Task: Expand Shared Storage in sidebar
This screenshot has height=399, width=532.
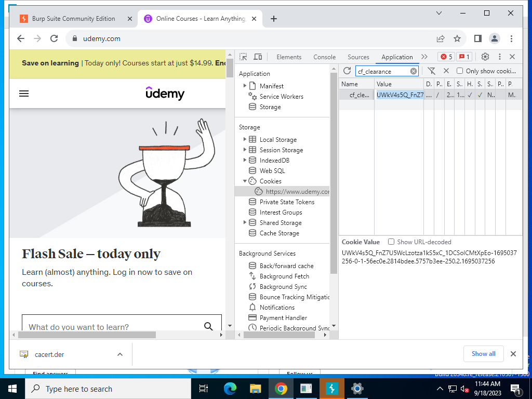Action: click(x=245, y=222)
